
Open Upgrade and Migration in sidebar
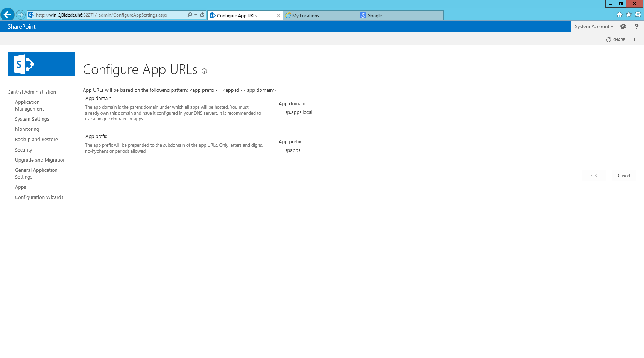click(x=40, y=160)
